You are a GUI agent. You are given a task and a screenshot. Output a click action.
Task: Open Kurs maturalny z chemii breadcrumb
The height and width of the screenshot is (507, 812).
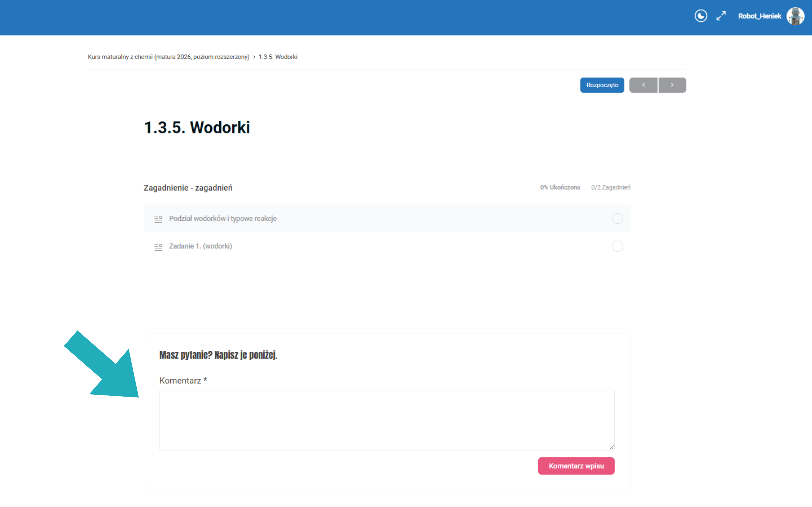coord(168,57)
